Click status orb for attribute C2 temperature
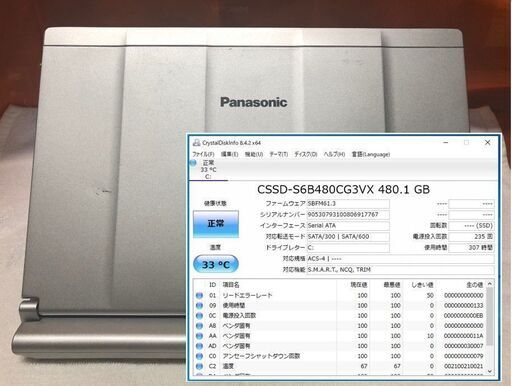 (x=199, y=366)
